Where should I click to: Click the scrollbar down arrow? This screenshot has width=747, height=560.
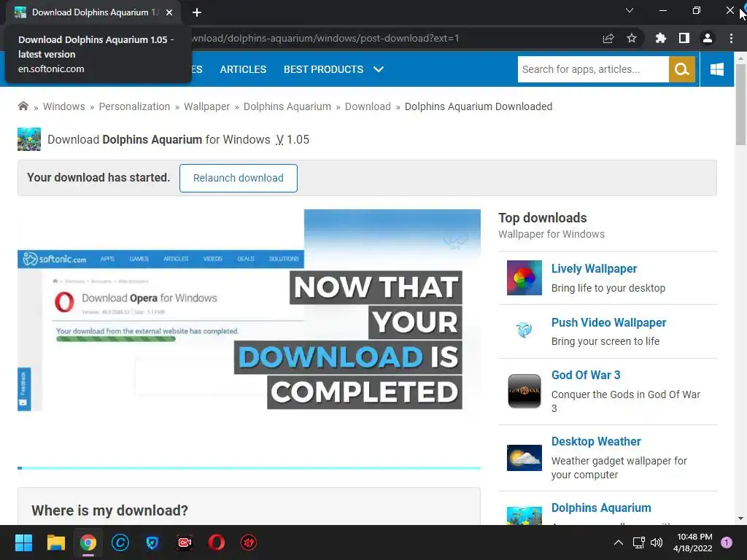740,518
